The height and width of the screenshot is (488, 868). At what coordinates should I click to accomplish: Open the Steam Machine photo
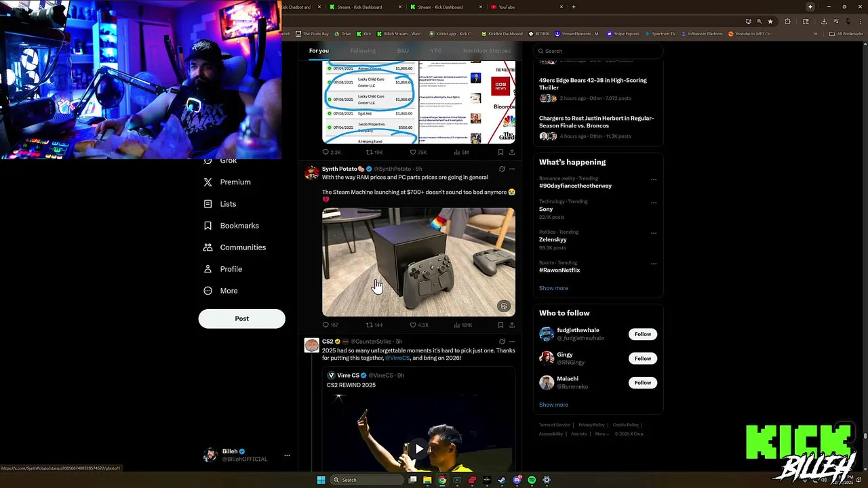[x=418, y=262]
